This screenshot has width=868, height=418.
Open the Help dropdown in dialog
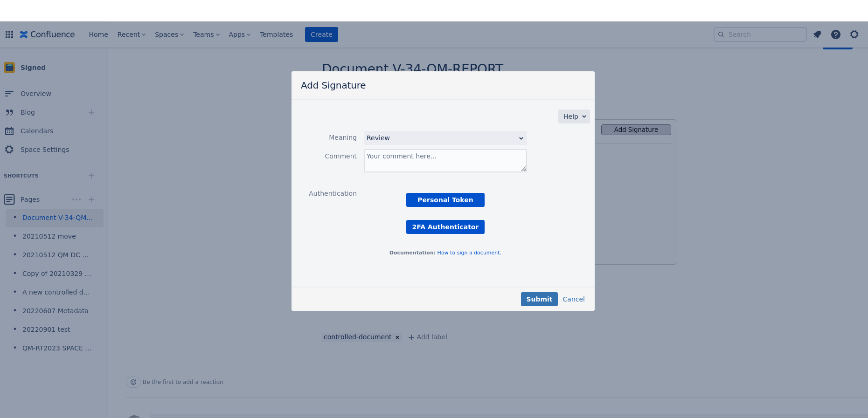(x=574, y=116)
